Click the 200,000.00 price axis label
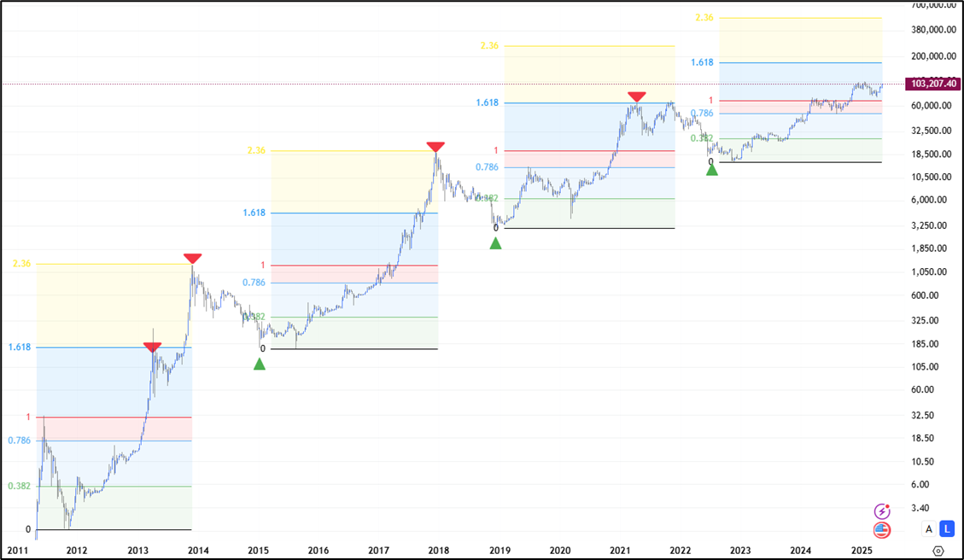Viewport: 964px width, 560px height. click(932, 56)
